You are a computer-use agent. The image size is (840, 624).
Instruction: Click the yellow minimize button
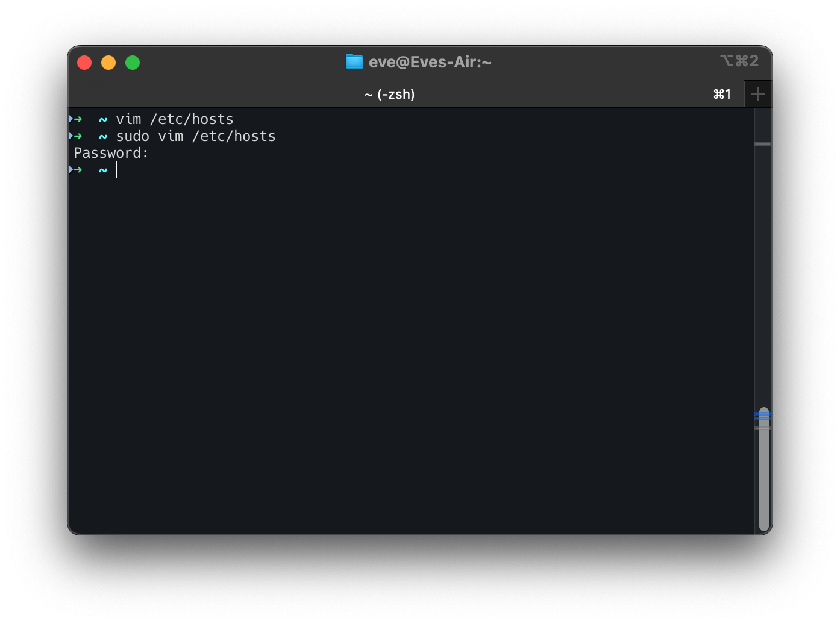tap(108, 62)
